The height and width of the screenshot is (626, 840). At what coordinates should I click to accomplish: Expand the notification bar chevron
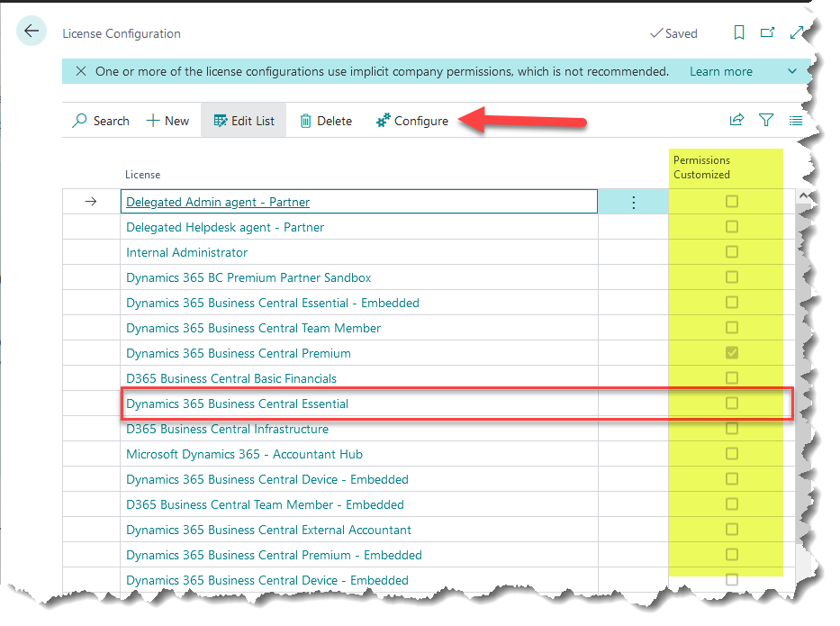click(x=791, y=71)
